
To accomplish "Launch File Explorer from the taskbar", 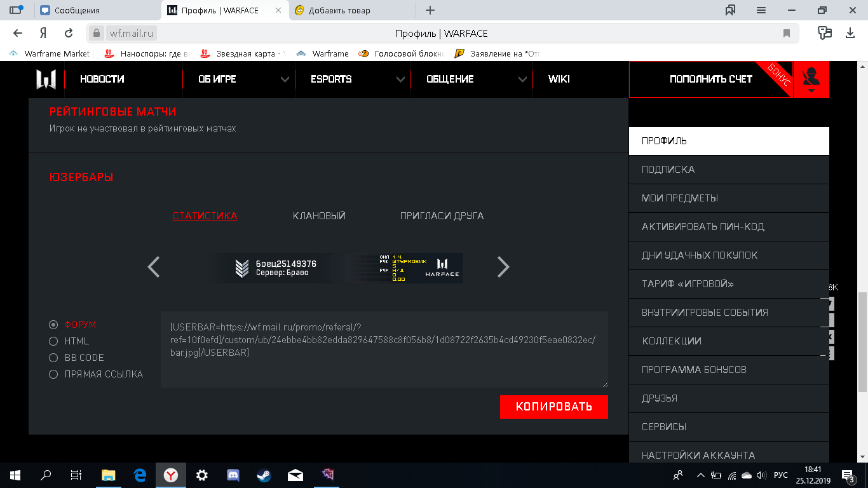I will point(109,475).
